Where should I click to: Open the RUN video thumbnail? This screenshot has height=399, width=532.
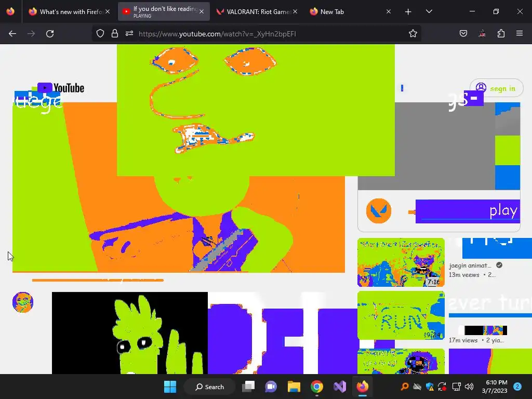[401, 315]
